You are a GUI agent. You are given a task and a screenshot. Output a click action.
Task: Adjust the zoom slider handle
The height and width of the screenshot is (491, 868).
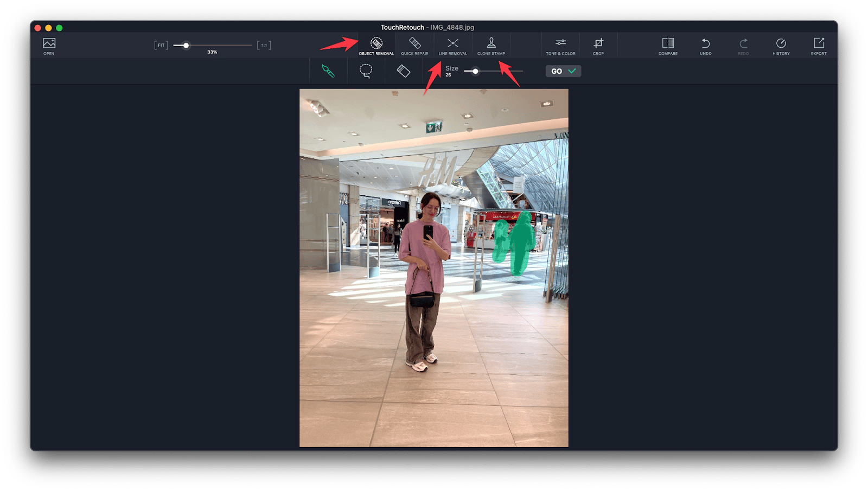click(x=186, y=46)
